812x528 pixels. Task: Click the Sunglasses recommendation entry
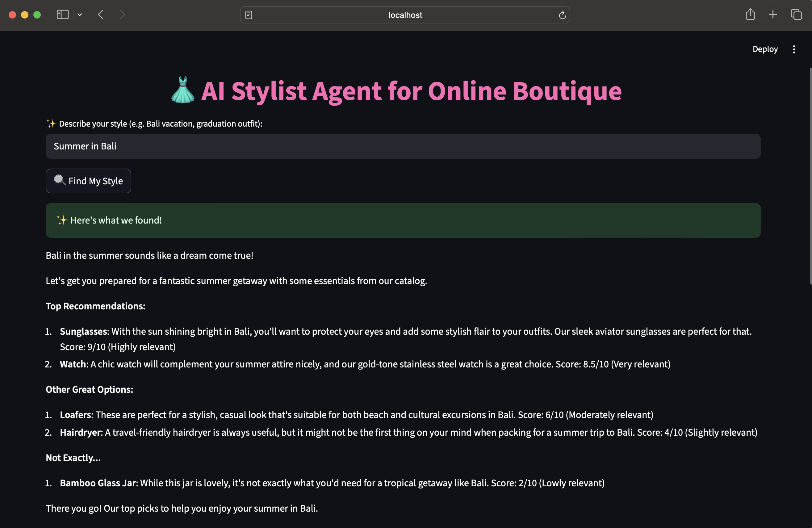(x=84, y=331)
